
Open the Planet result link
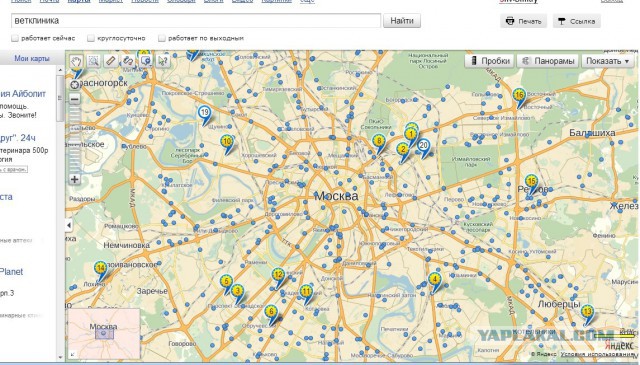(11, 272)
